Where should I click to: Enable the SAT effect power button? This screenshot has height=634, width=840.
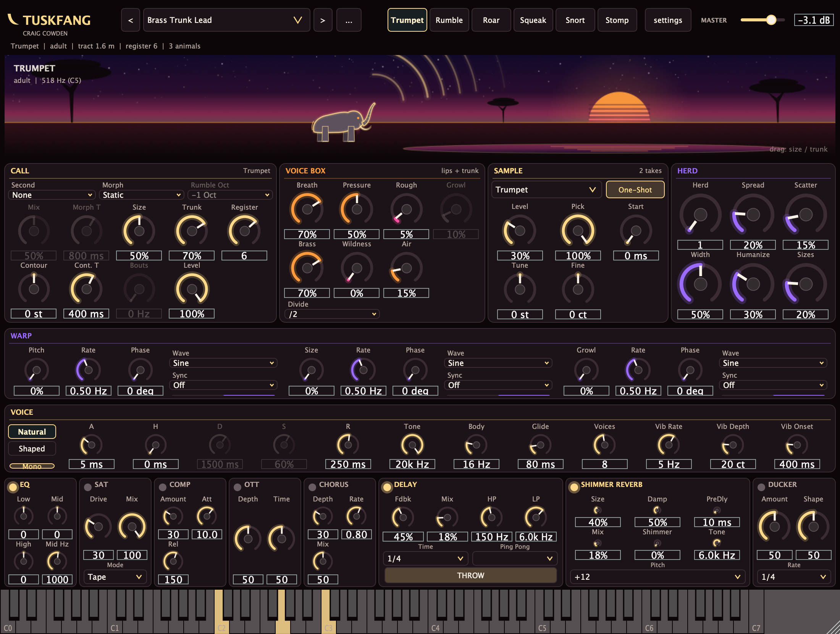88,487
